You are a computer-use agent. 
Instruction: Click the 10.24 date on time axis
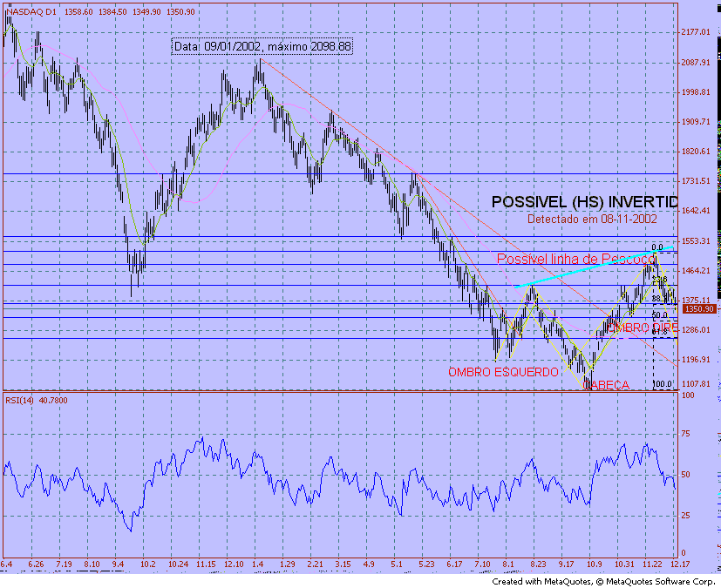tap(178, 564)
